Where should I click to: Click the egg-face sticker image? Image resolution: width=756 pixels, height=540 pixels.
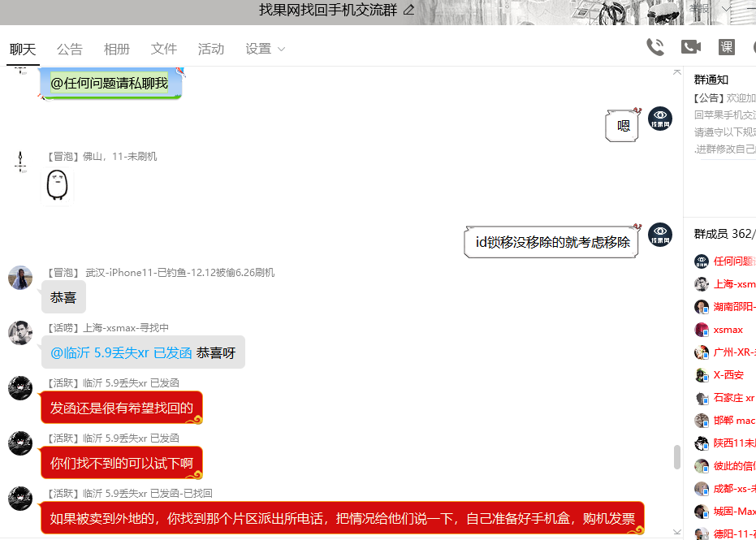57,186
